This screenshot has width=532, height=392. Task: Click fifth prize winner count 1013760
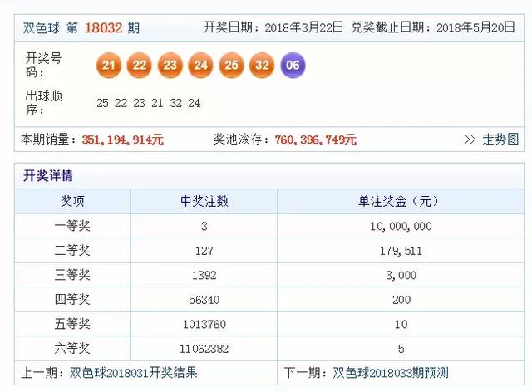pos(204,324)
